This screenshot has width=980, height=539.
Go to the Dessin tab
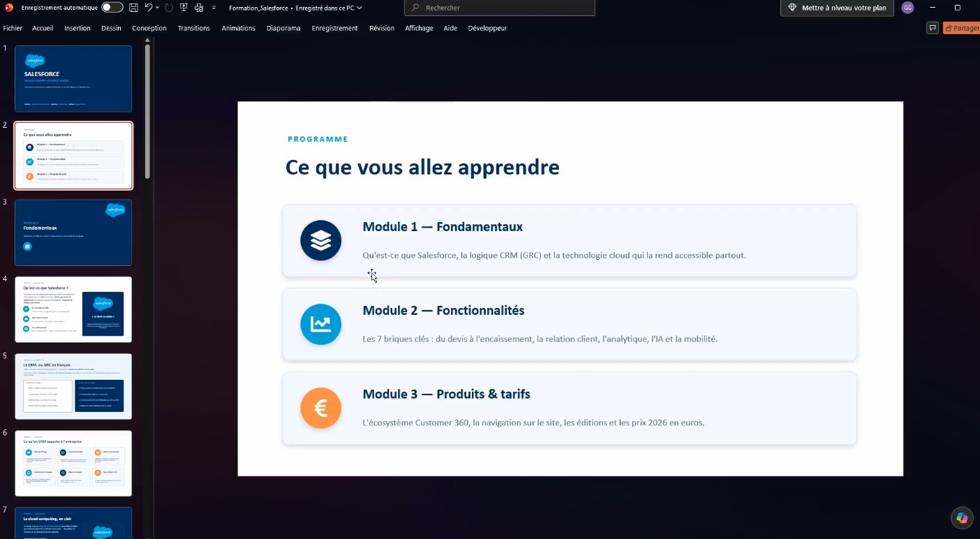tap(111, 29)
